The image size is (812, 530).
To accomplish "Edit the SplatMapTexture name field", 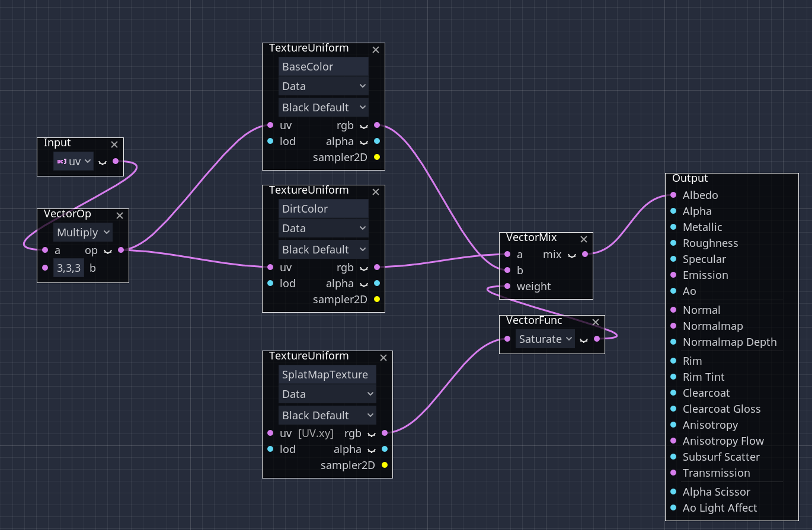I will pyautogui.click(x=327, y=375).
